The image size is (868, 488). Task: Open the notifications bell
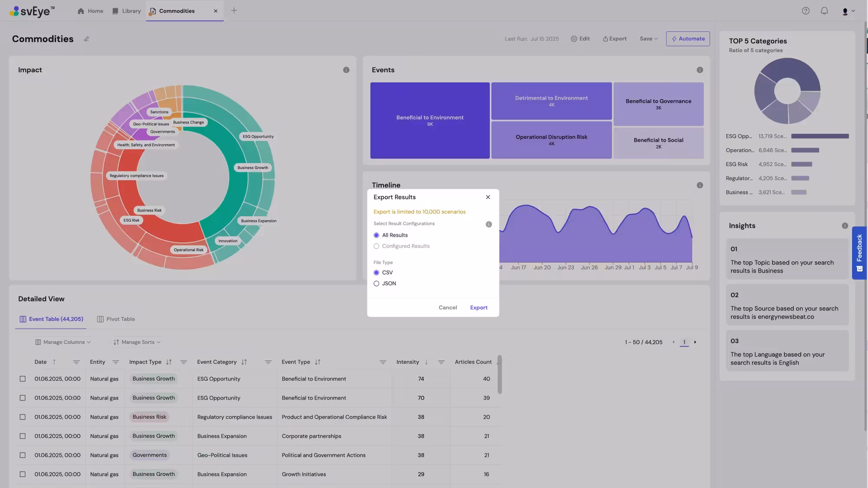click(824, 11)
